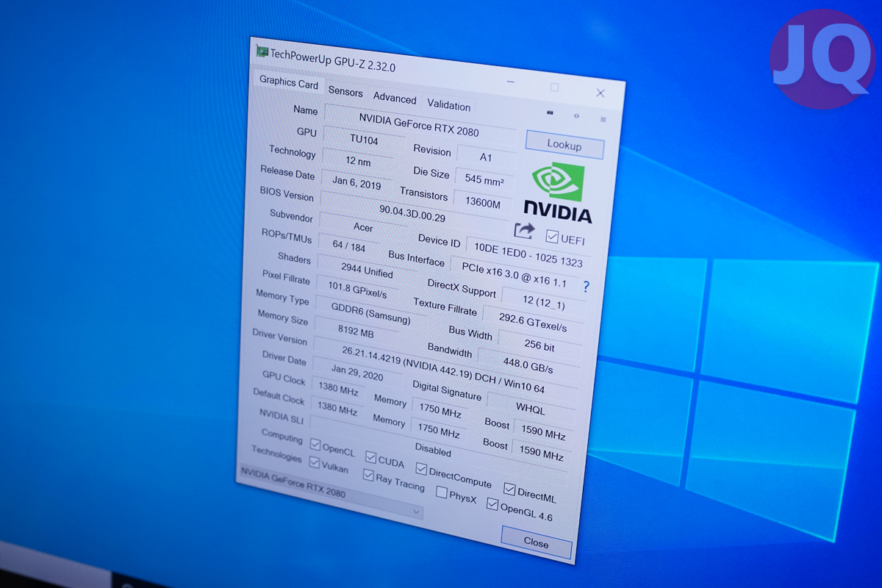This screenshot has width=882, height=588.
Task: Click the Technology value 12 nm
Action: coord(358,160)
